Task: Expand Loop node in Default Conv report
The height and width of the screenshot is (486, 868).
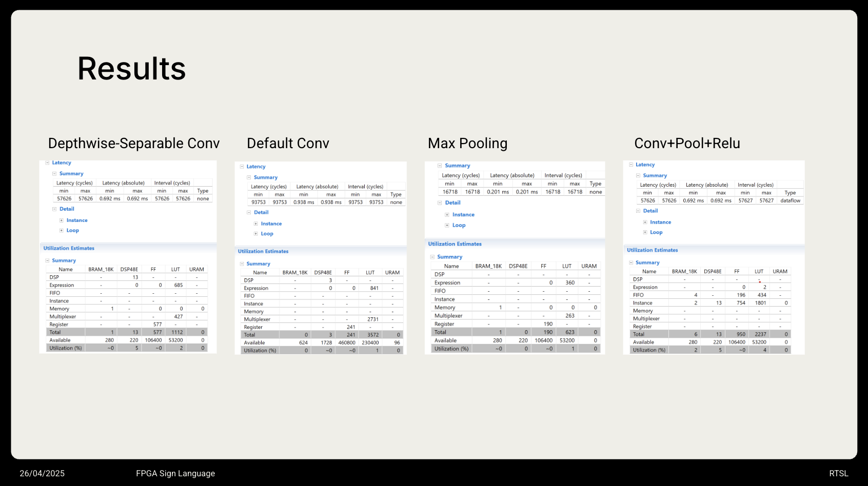Action: (x=256, y=234)
